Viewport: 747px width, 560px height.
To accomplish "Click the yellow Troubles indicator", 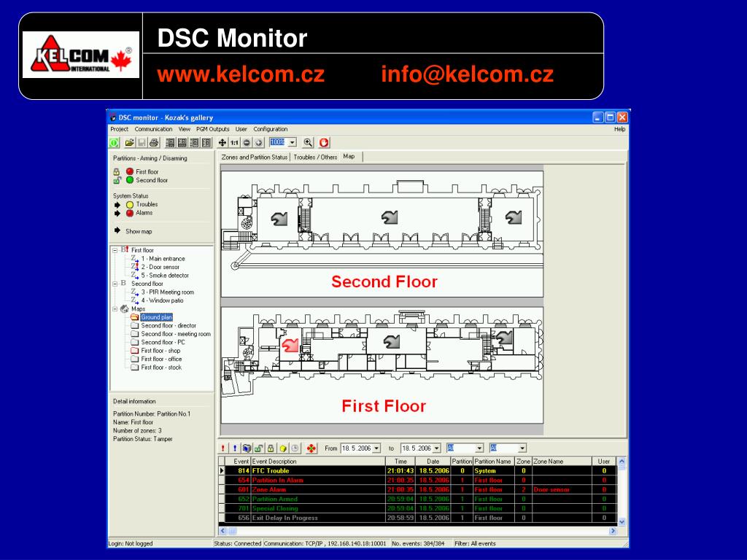I will click(130, 205).
